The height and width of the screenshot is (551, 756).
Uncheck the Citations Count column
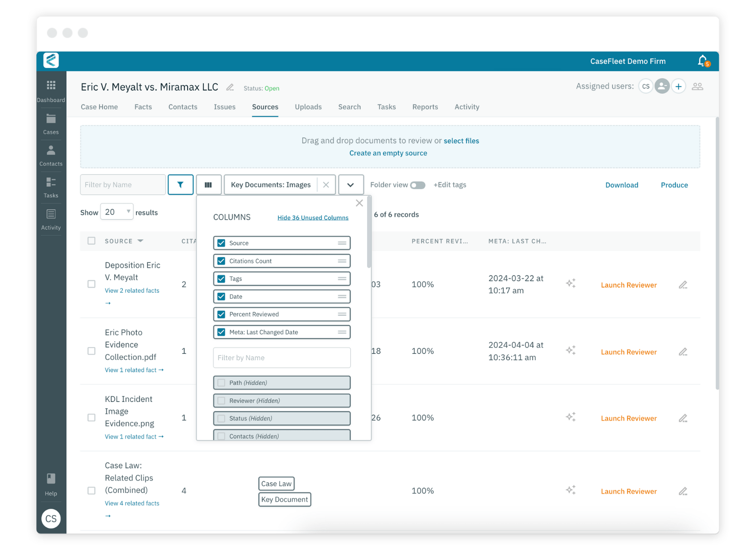(x=221, y=261)
